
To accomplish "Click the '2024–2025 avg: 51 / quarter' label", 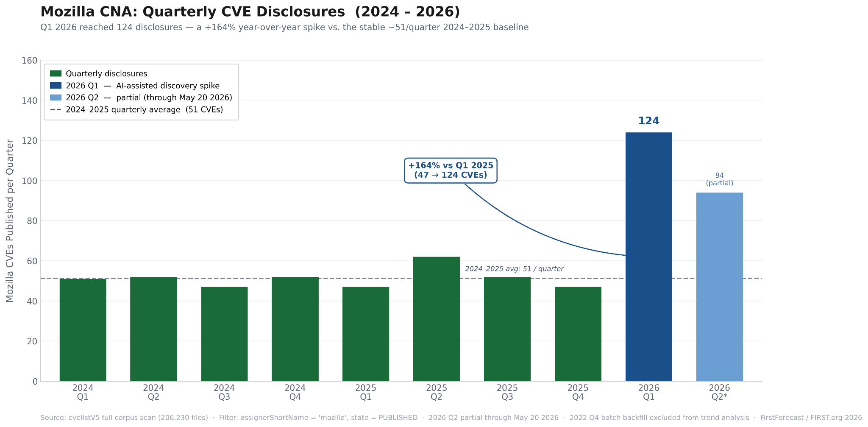I will click(515, 269).
